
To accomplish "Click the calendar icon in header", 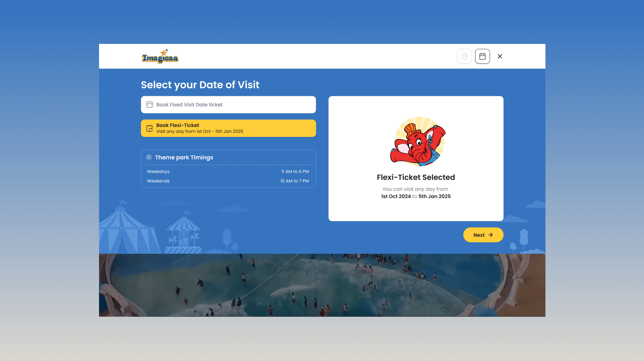I will pyautogui.click(x=482, y=56).
